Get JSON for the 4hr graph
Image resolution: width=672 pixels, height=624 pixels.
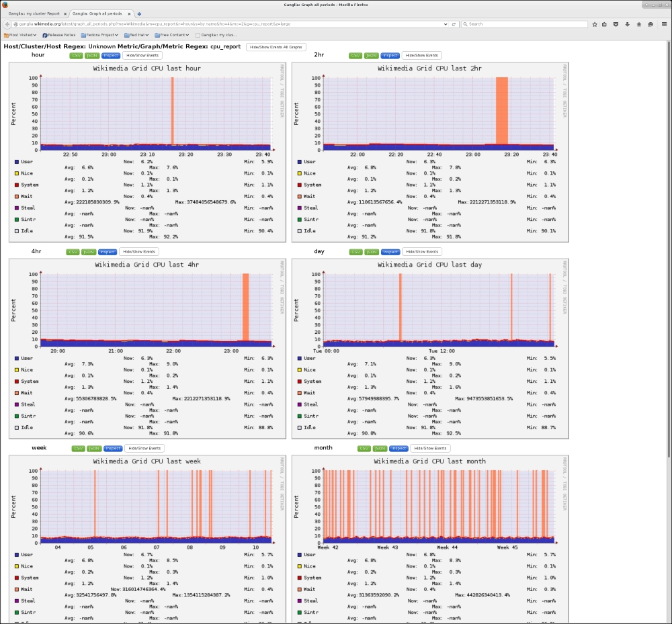pyautogui.click(x=89, y=252)
